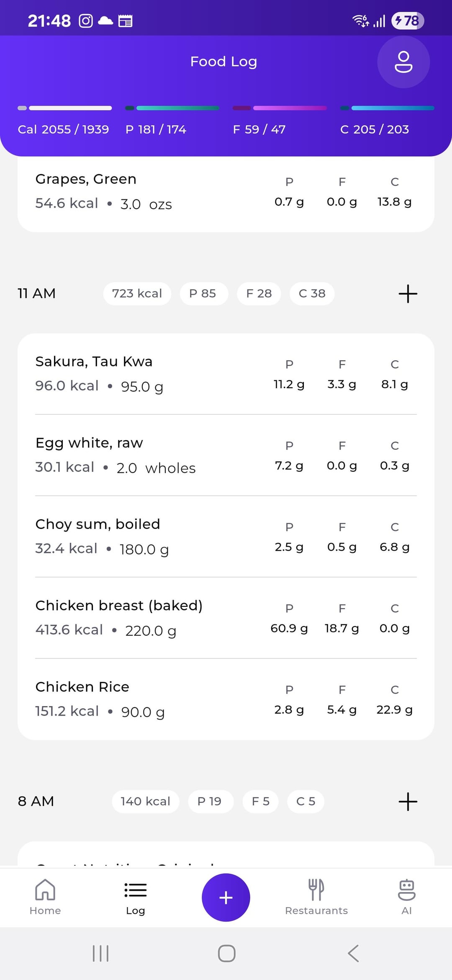Tap the calories progress bar
Screen dimensions: 452x980
pyautogui.click(x=65, y=108)
